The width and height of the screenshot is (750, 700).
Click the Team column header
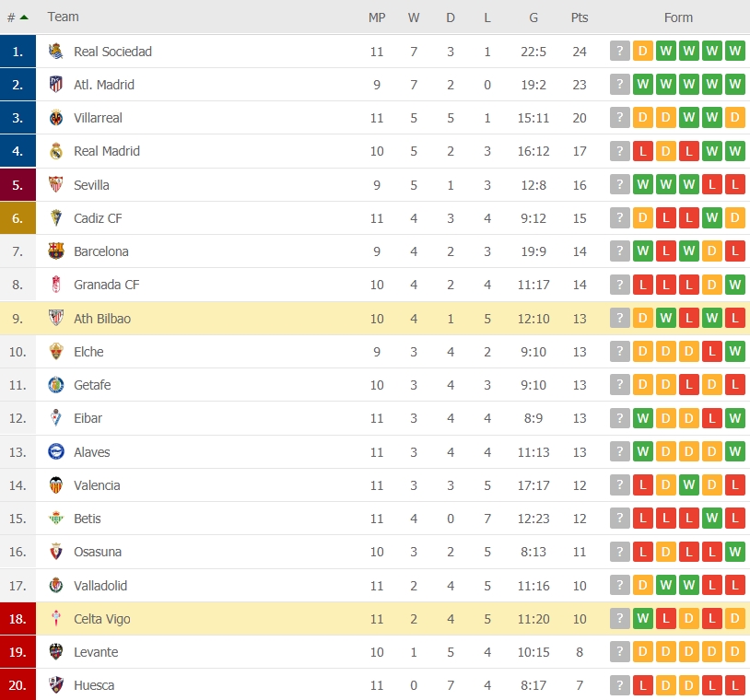coord(64,17)
